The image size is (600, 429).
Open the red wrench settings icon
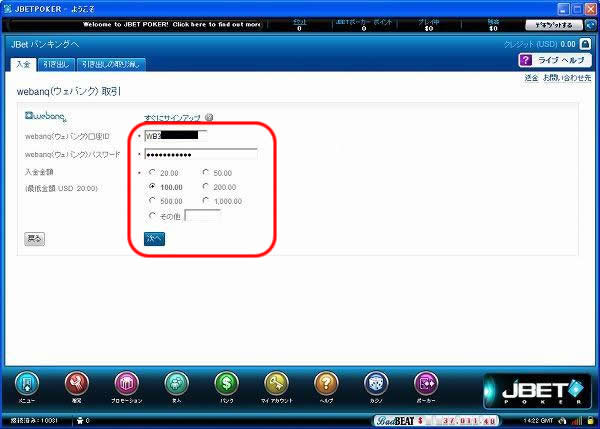click(77, 383)
